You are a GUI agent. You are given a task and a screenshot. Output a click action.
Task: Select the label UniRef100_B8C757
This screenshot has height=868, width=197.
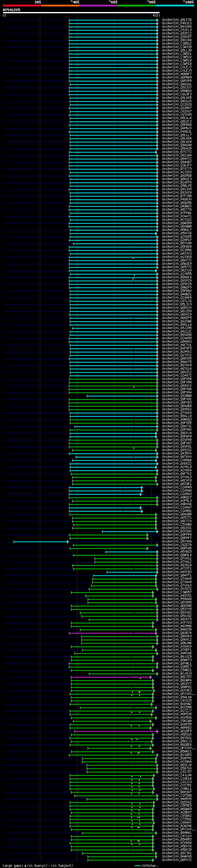(x=177, y=677)
